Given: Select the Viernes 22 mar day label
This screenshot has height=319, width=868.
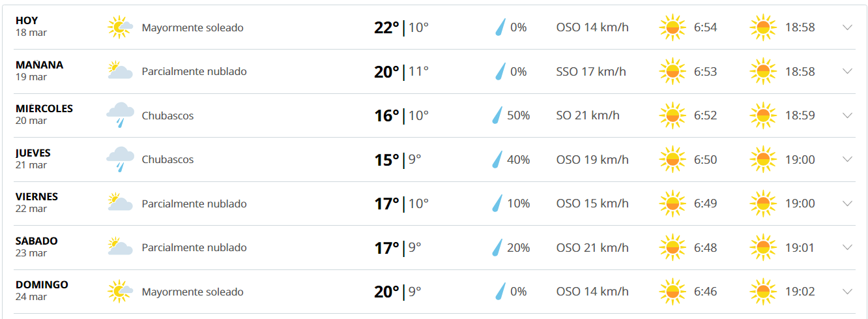Looking at the screenshot, I should [x=36, y=202].
